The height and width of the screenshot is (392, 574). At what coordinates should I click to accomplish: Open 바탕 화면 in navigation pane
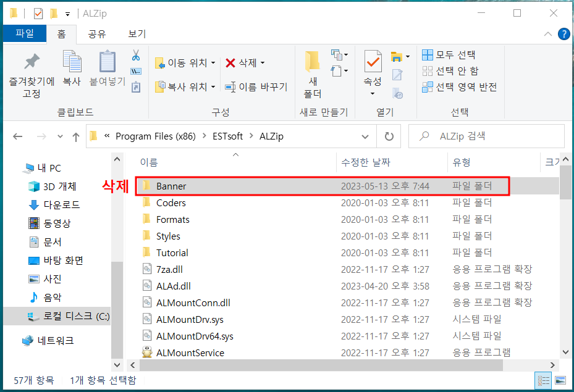pyautogui.click(x=56, y=261)
